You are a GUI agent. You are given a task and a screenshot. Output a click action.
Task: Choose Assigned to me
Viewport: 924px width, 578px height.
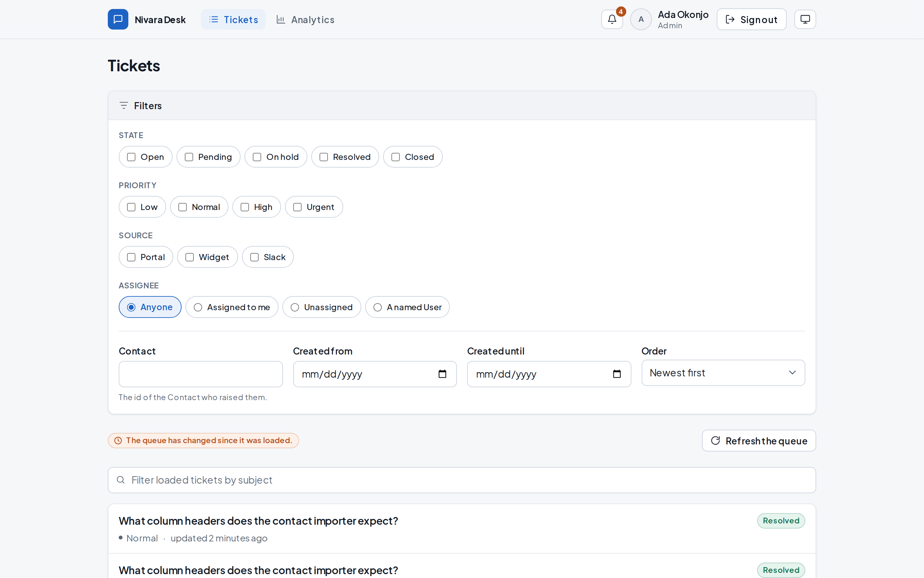tap(232, 307)
